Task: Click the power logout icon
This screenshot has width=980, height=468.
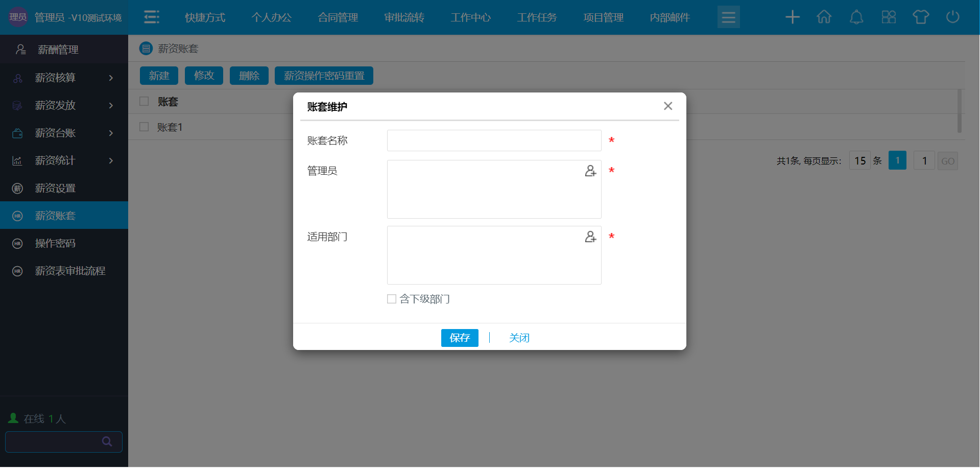Action: click(x=952, y=17)
